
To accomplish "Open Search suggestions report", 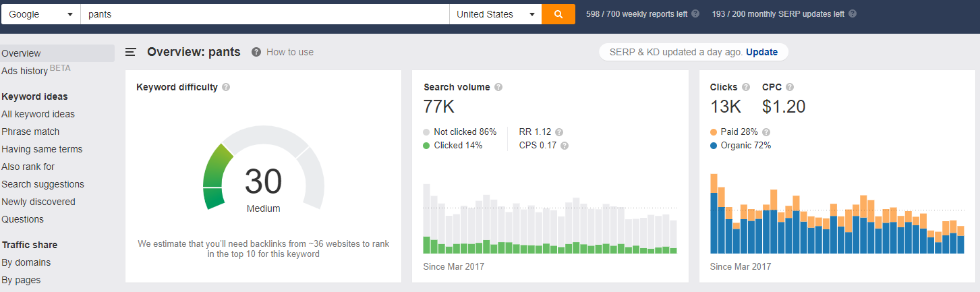I will [42, 184].
